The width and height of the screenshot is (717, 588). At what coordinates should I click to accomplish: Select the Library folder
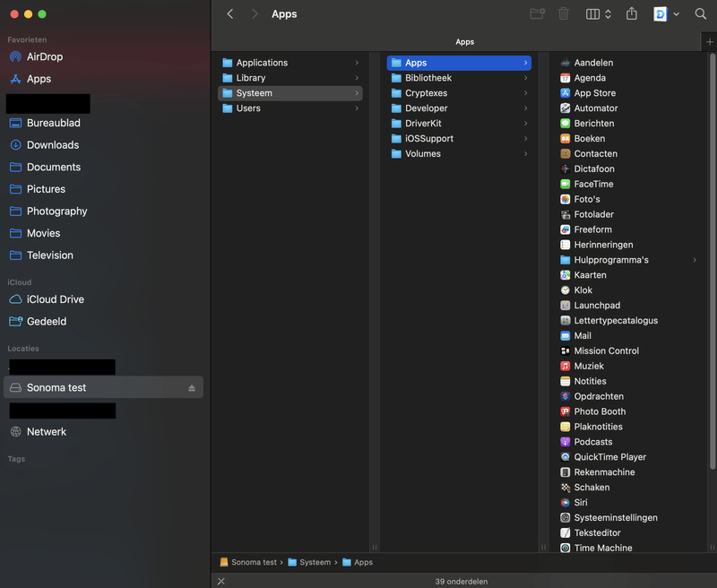pyautogui.click(x=290, y=78)
